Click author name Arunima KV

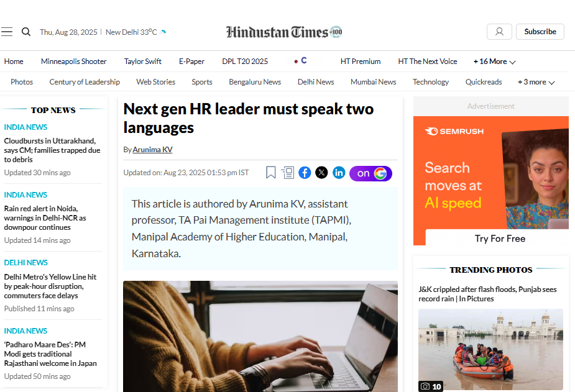pyautogui.click(x=152, y=150)
